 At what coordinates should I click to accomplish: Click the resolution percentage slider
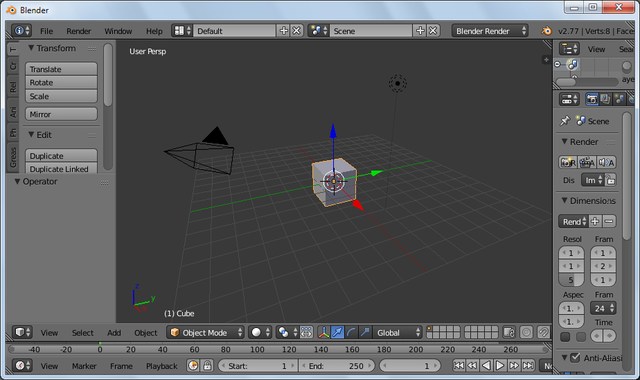571,280
